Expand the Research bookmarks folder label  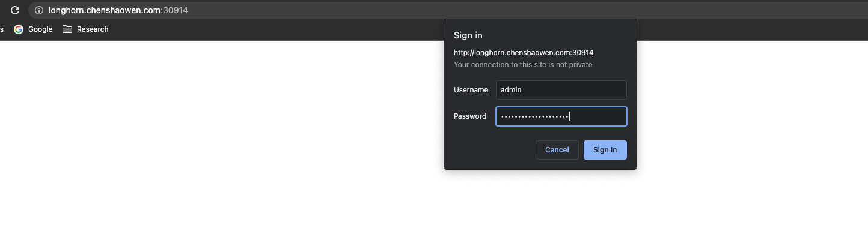click(93, 29)
